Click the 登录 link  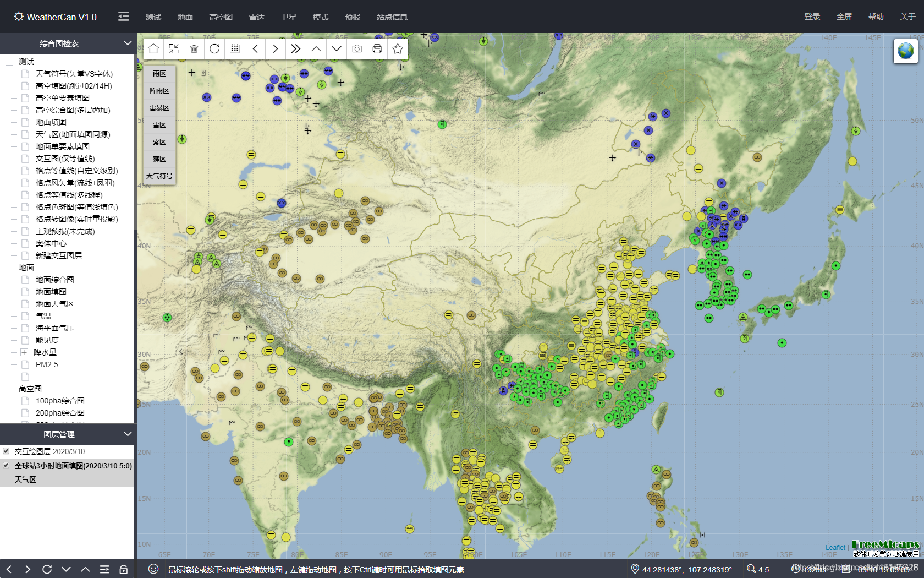(x=812, y=17)
